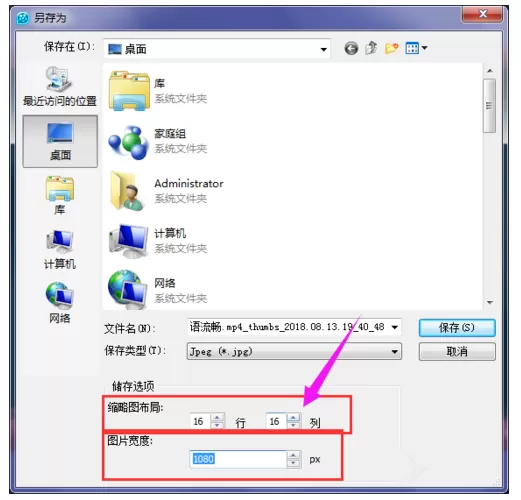Go up one folder level
The height and width of the screenshot is (500, 521).
coord(371,48)
